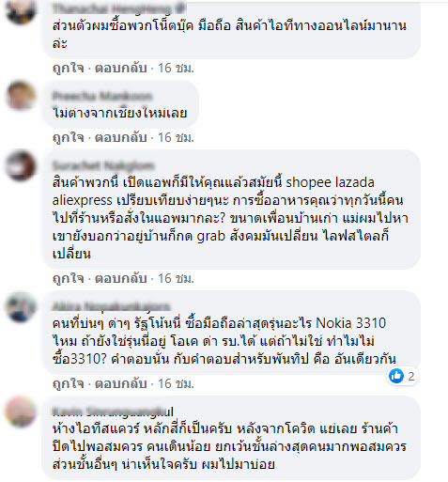Screen dimensions: 448x482
Task: Open avatar beside the ห้างไอทีสแควร์ comment
Action: point(21,412)
